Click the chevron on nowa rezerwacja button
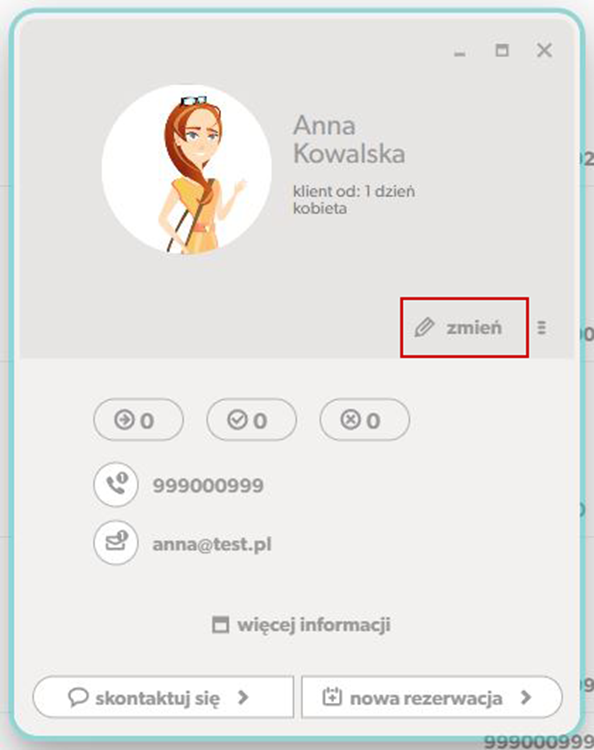594x750 pixels. (x=526, y=697)
